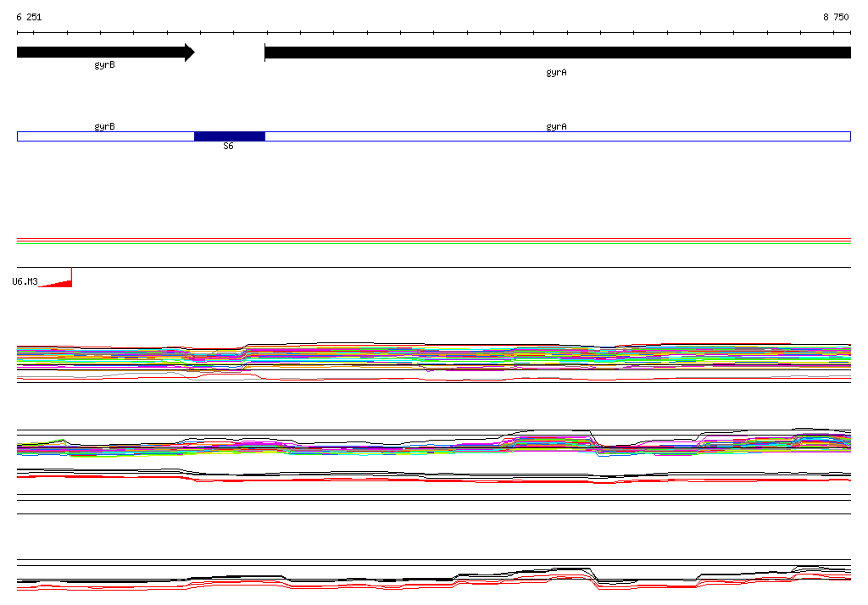Click the gyrB black gene arrow
Viewport: 868px width, 605px height.
(106, 53)
